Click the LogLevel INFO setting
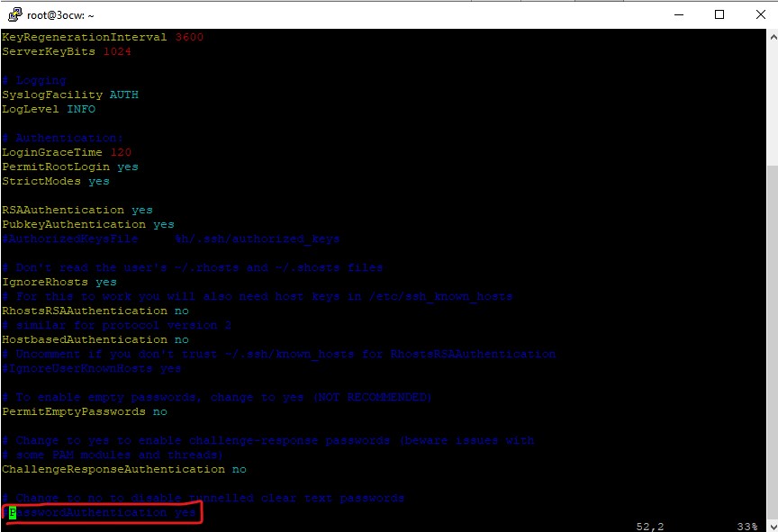The image size is (778, 532). (50, 108)
